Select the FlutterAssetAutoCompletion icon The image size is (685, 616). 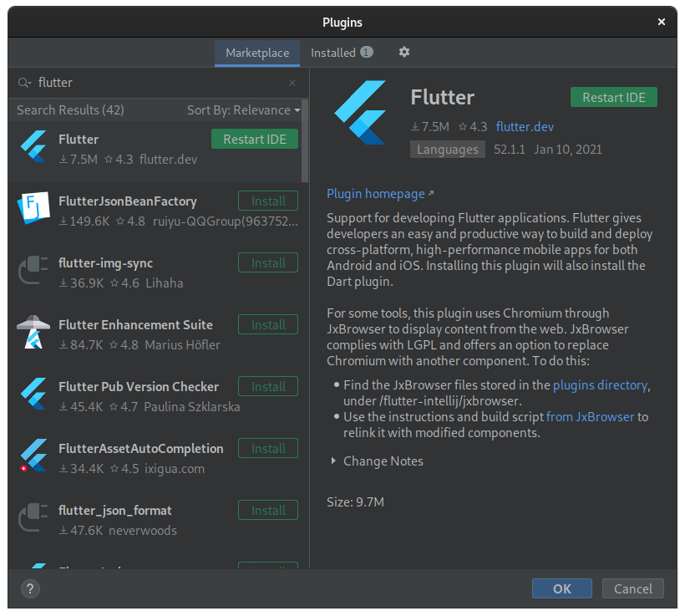click(x=33, y=456)
